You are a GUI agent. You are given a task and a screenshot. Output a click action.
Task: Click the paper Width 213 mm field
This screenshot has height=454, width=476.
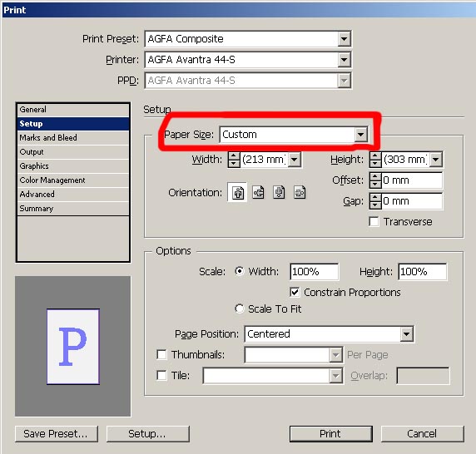pyautogui.click(x=264, y=159)
